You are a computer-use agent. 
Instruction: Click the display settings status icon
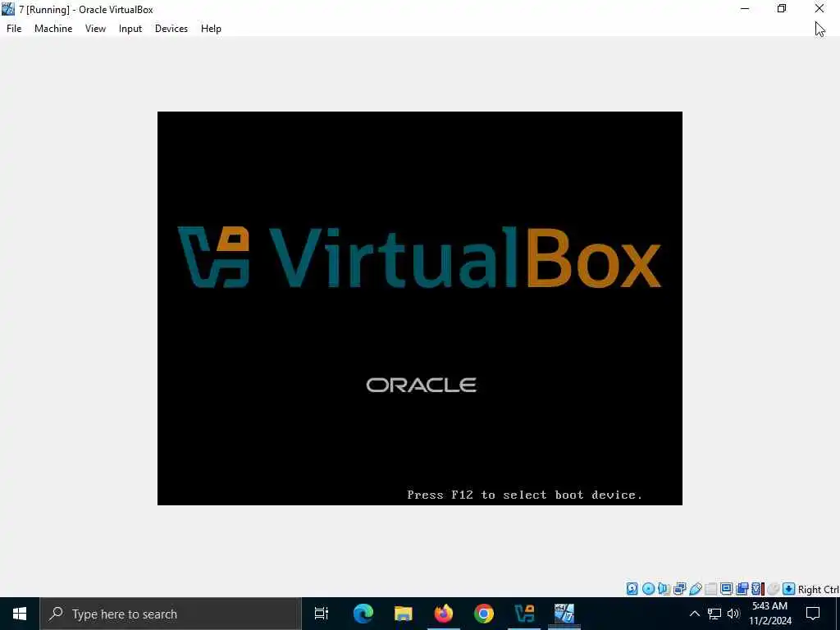[x=727, y=589]
